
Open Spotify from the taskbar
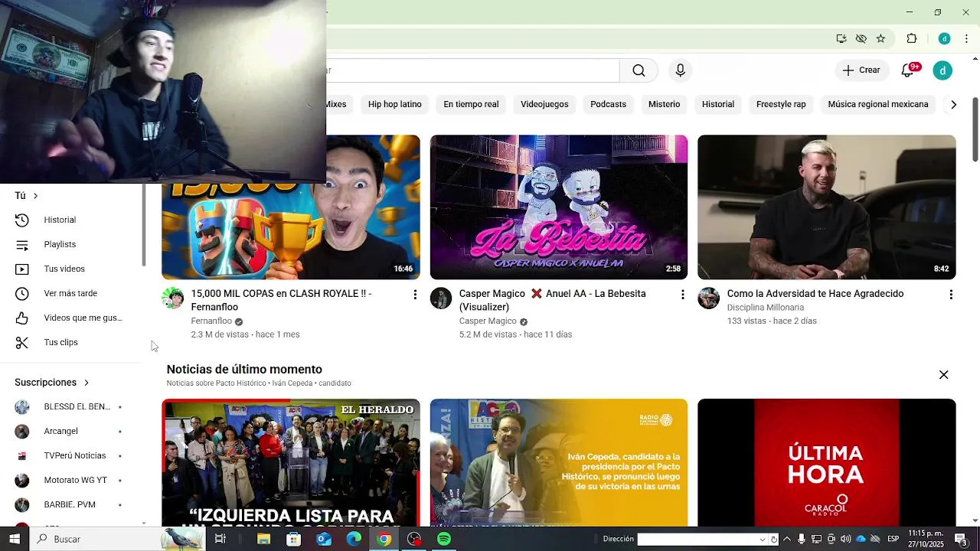444,539
